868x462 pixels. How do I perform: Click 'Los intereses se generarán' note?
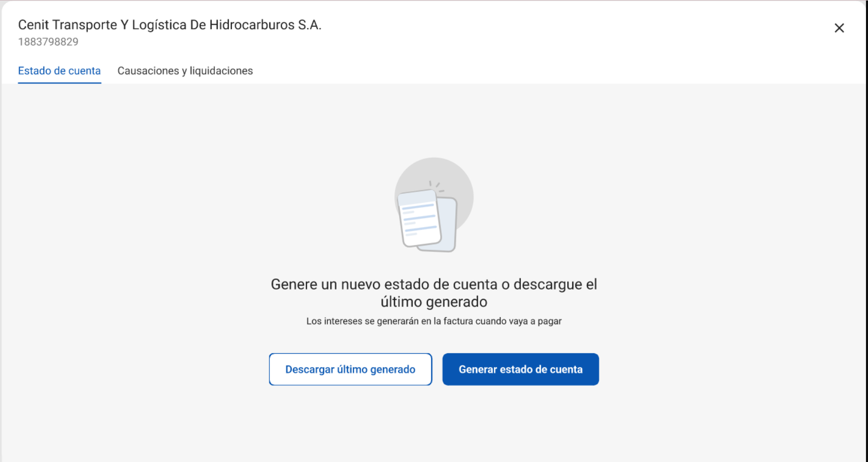click(433, 321)
